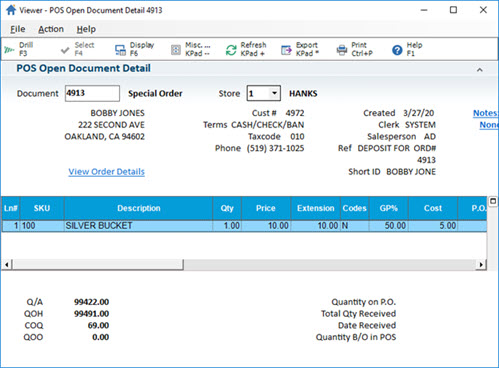
Task: Refresh the document using Refresh icon
Action: coord(231,50)
